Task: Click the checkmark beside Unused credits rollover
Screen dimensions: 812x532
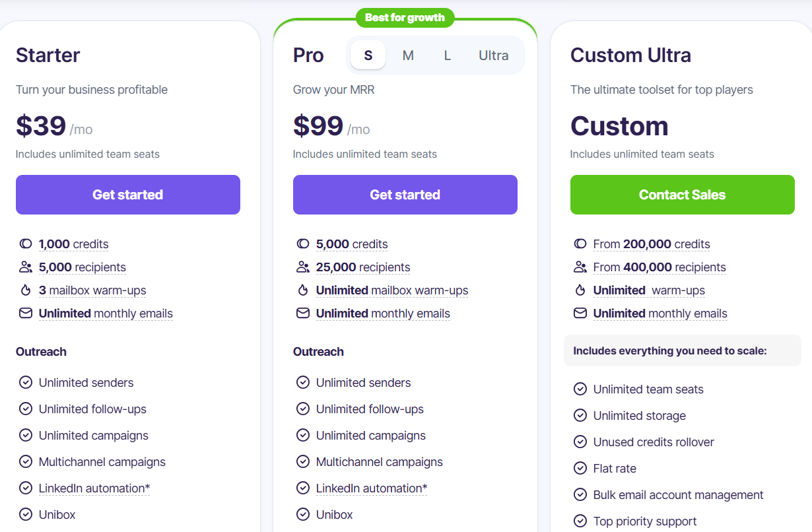Action: click(x=580, y=442)
